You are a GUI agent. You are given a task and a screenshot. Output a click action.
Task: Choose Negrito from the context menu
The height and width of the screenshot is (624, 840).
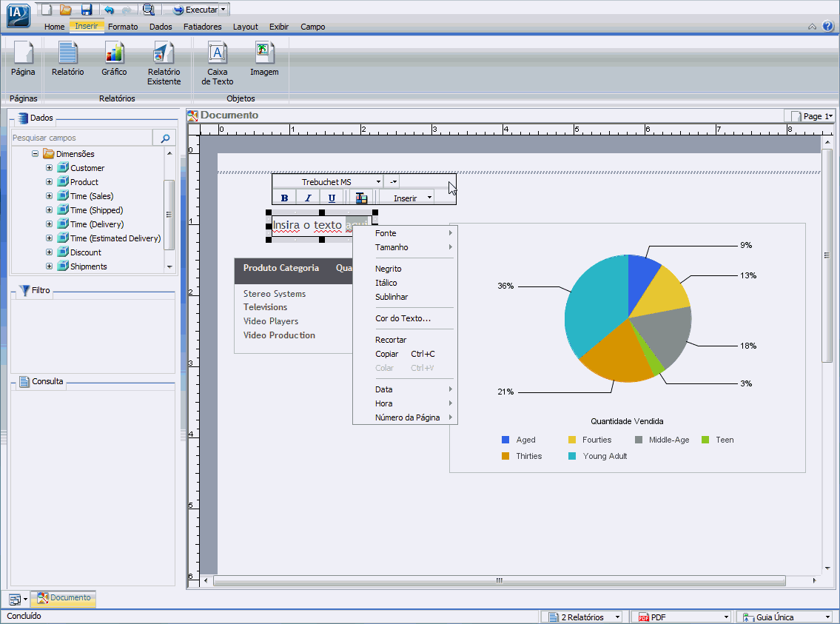point(405,269)
